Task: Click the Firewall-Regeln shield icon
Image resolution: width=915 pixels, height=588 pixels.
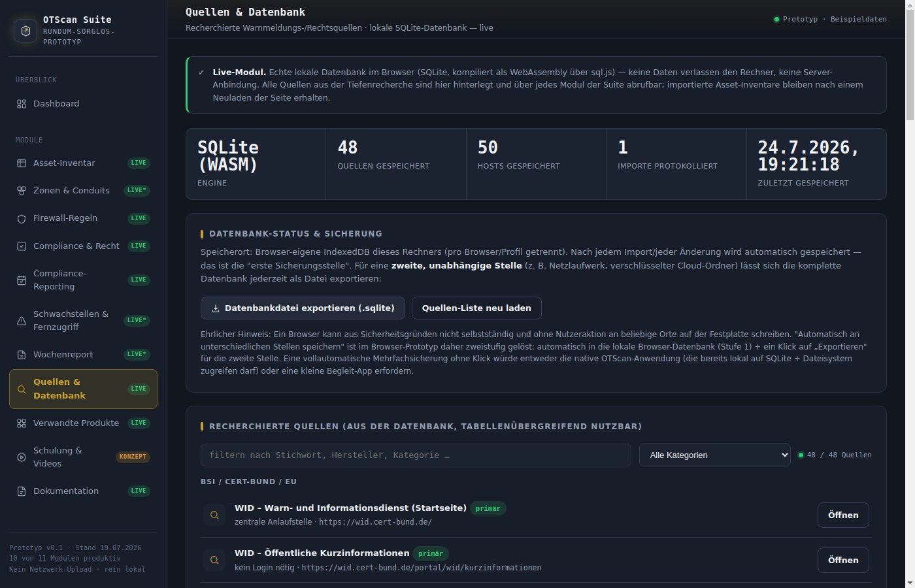Action: (x=22, y=219)
